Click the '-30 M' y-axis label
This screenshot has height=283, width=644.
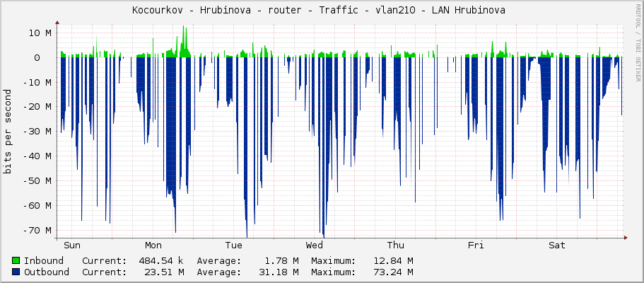coord(37,131)
